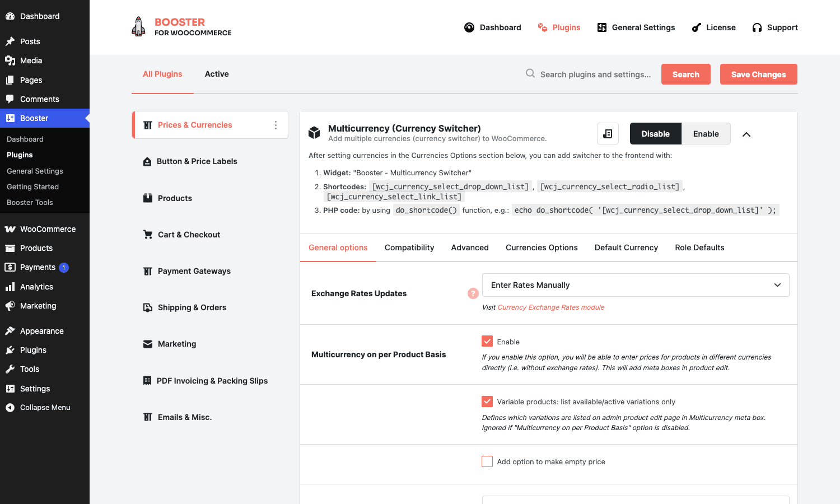
Task: Open Getting Started submenu link
Action: pos(32,186)
